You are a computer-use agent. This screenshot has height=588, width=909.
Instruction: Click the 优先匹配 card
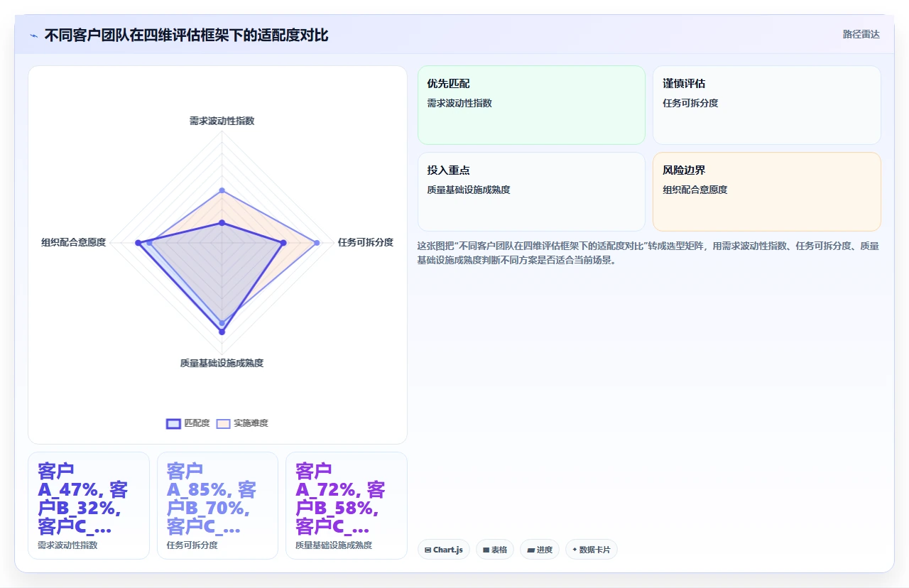531,105
